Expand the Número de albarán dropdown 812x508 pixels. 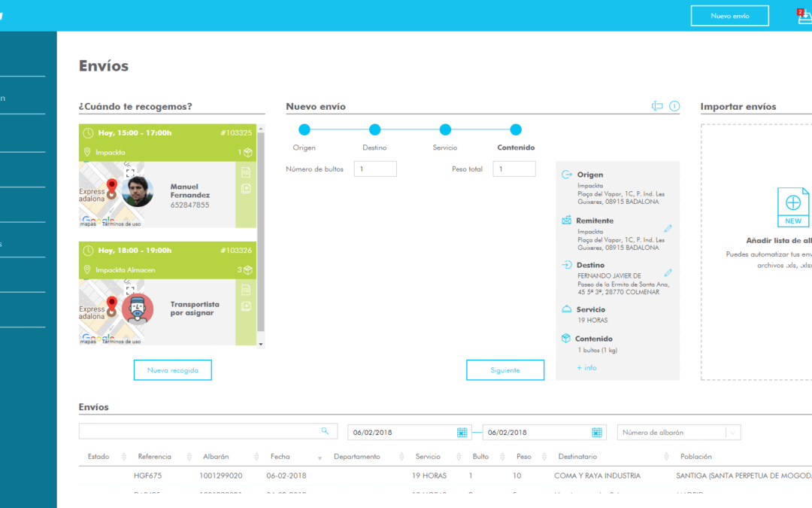[x=732, y=432]
